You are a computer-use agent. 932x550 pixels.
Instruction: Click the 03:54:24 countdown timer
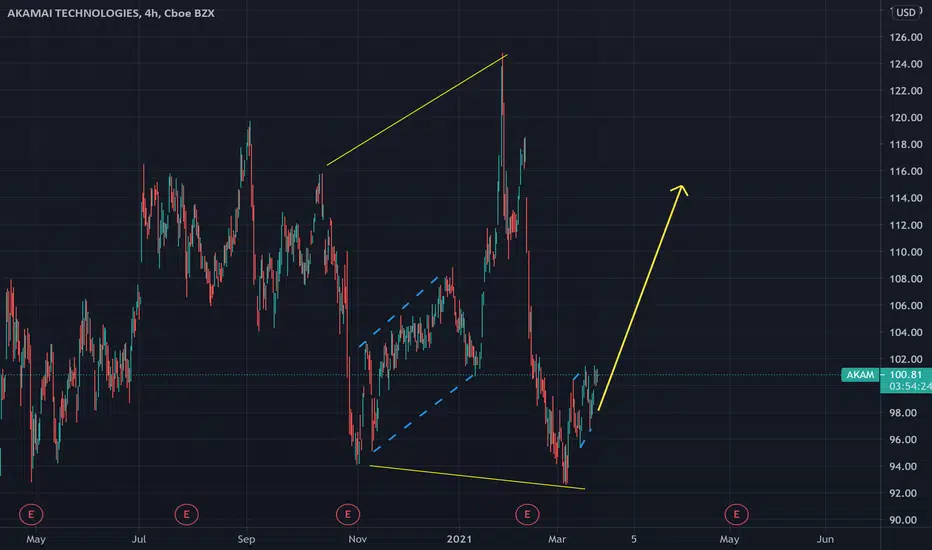[x=910, y=386]
